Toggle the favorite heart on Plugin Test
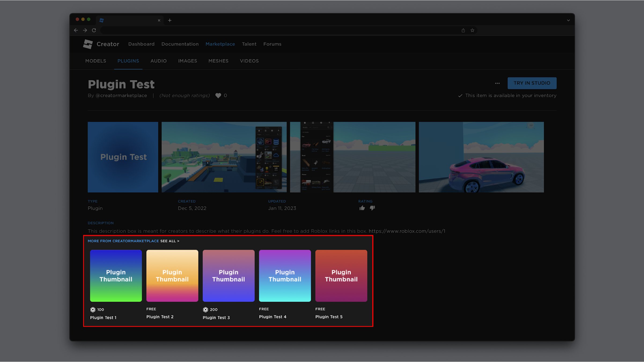644x362 pixels. coord(219,95)
